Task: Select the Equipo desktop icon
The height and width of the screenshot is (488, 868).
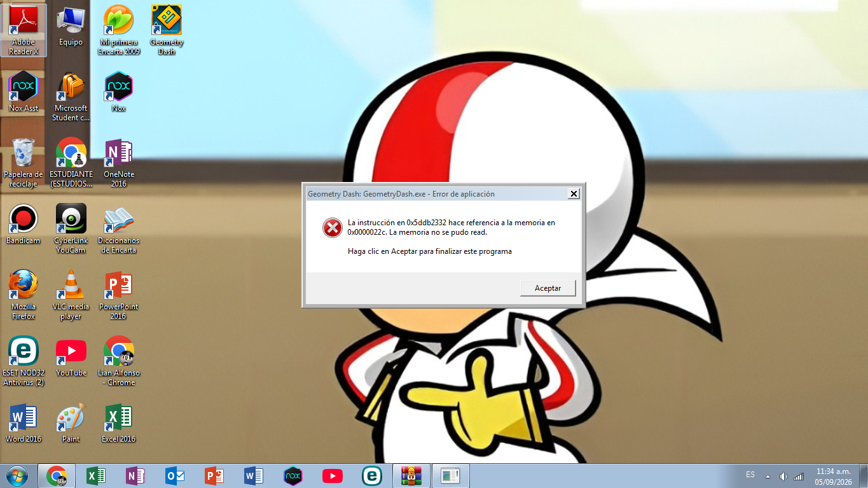Action: (x=71, y=27)
